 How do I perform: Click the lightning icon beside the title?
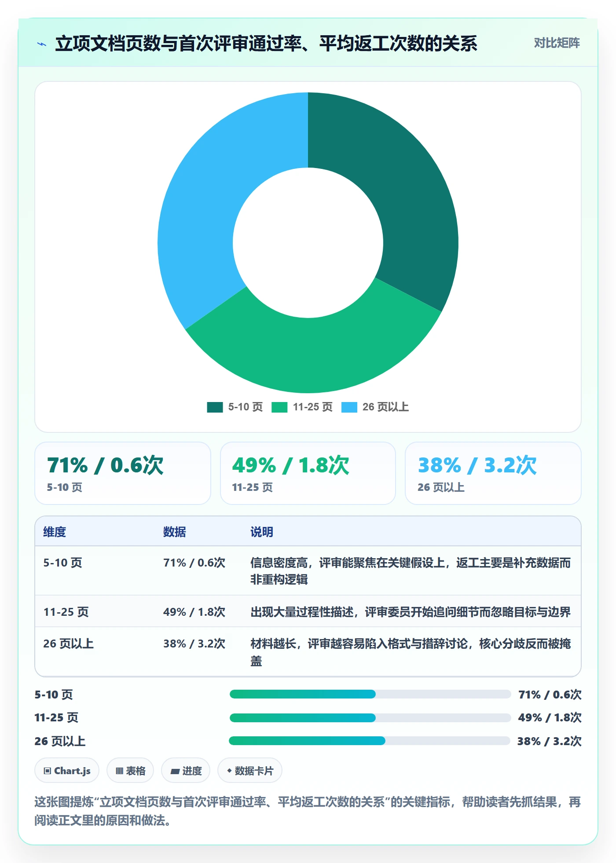click(x=42, y=44)
